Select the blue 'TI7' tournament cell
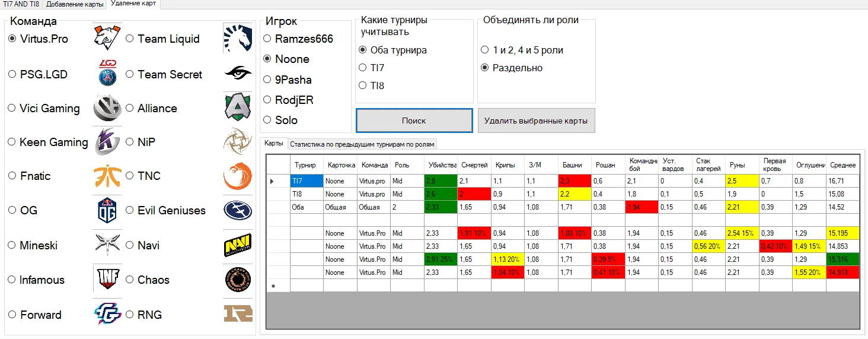The width and height of the screenshot is (868, 339). [x=307, y=181]
